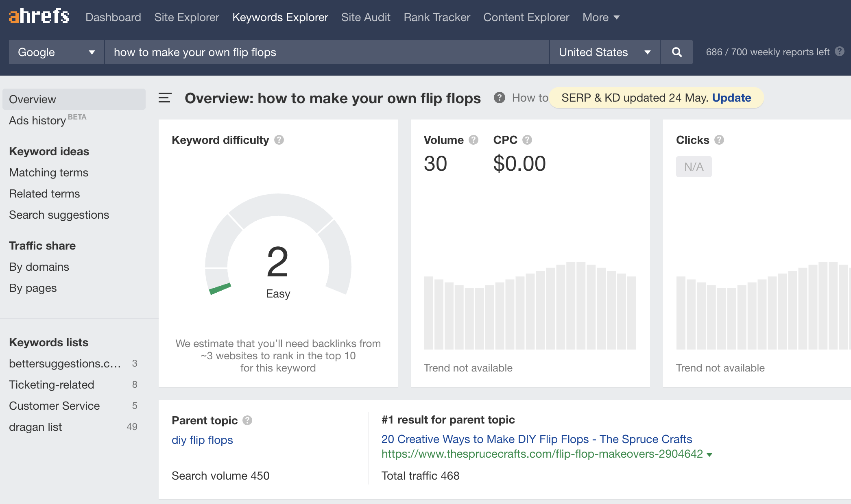The height and width of the screenshot is (504, 851).
Task: Click help icon beside Overview title
Action: 500,98
